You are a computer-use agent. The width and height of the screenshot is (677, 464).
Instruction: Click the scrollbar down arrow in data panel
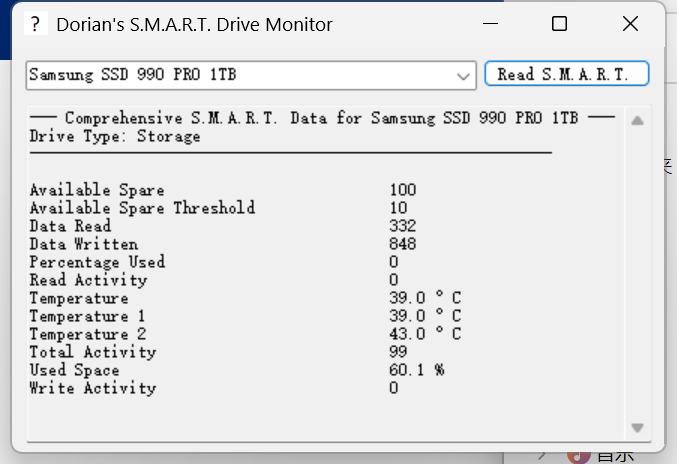[x=637, y=427]
